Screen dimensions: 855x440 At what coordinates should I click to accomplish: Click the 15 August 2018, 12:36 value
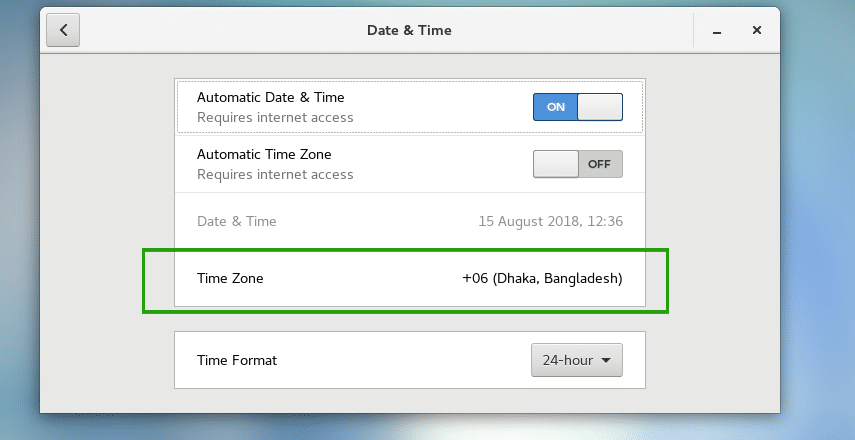550,221
